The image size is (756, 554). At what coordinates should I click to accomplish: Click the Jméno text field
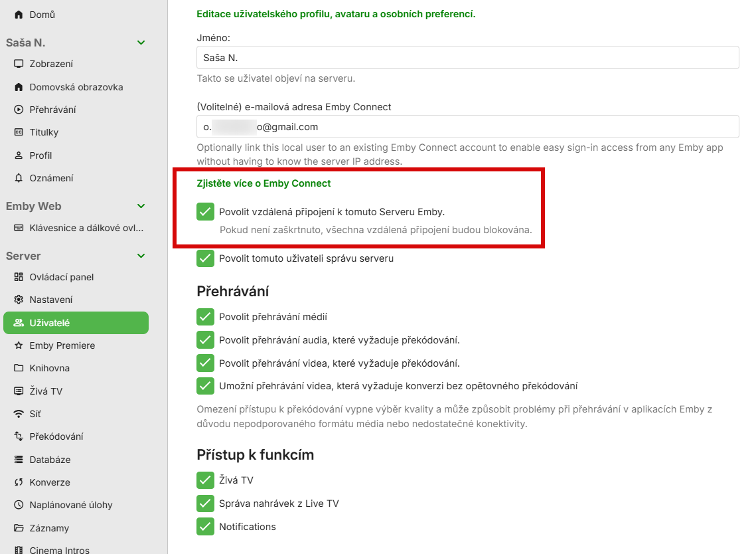coord(468,58)
